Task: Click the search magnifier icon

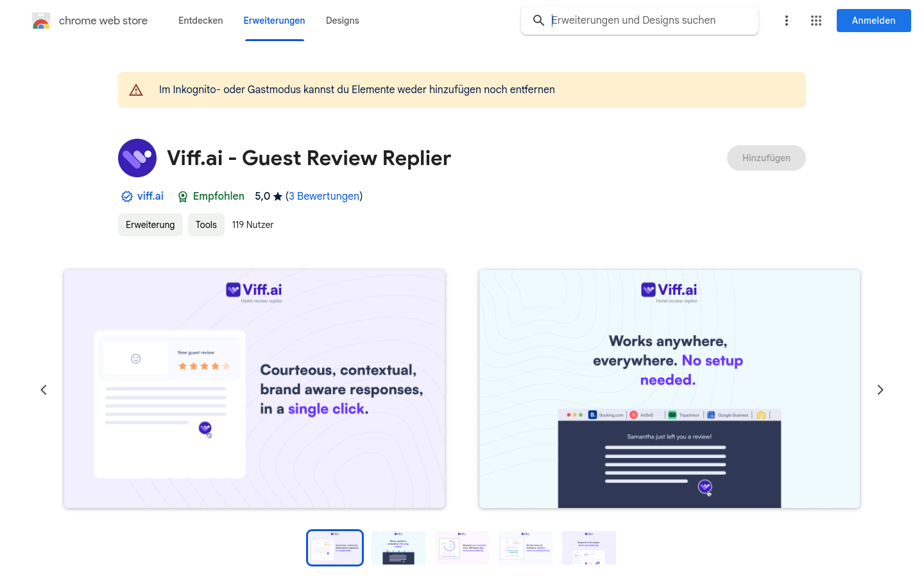Action: [539, 21]
